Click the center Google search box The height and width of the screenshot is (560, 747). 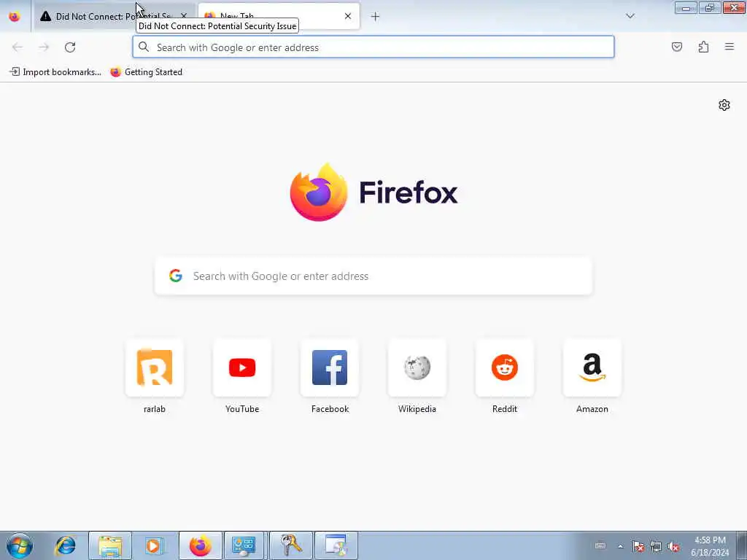[373, 276]
